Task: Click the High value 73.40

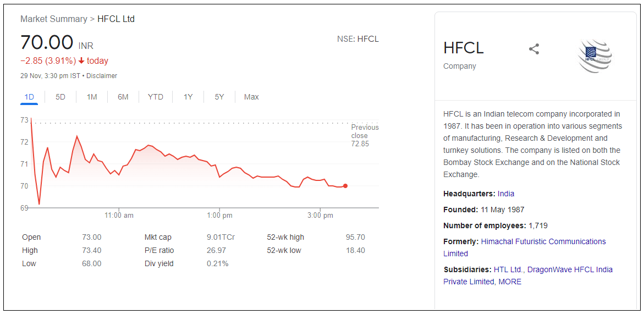Action: tap(92, 250)
